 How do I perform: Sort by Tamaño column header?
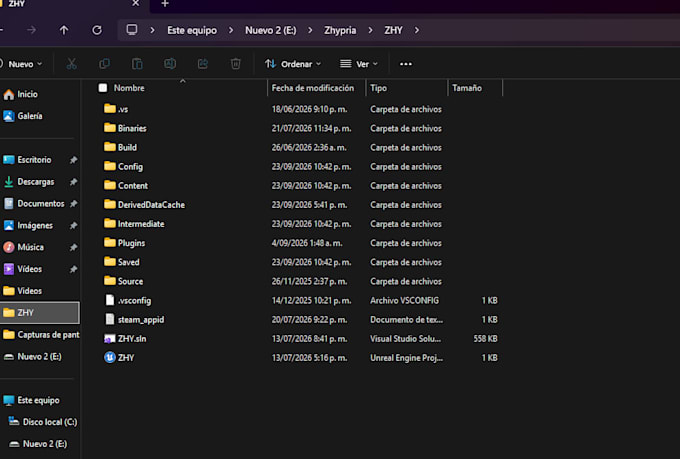pos(467,88)
